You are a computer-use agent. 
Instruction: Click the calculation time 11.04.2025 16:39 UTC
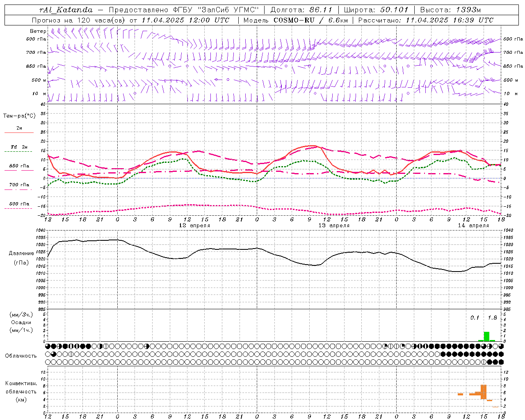(450, 20)
